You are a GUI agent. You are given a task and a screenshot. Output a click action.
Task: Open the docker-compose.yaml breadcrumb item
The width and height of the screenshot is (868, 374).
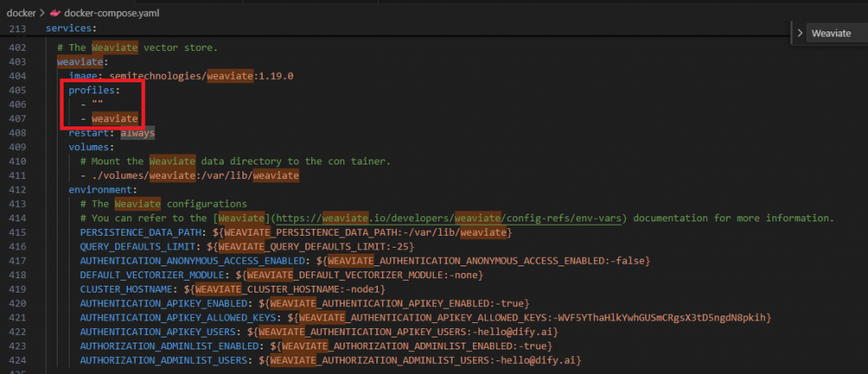point(112,13)
